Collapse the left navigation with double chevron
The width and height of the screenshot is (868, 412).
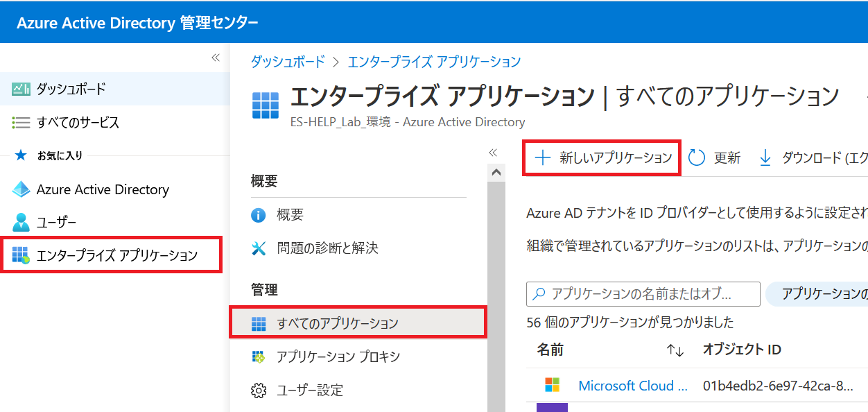(x=215, y=58)
